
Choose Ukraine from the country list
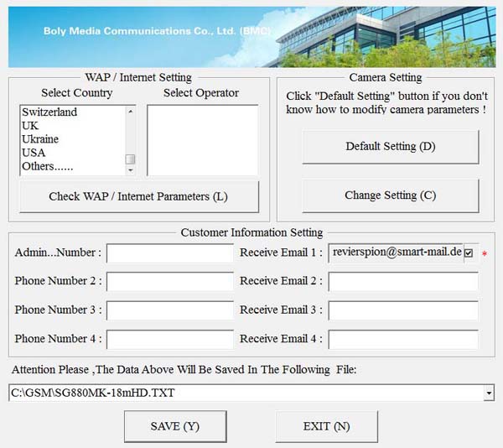pyautogui.click(x=40, y=139)
